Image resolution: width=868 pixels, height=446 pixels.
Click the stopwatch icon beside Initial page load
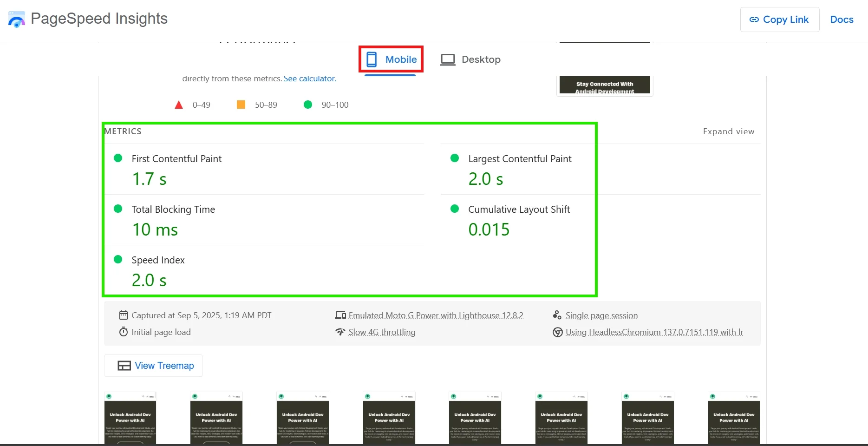pyautogui.click(x=124, y=332)
